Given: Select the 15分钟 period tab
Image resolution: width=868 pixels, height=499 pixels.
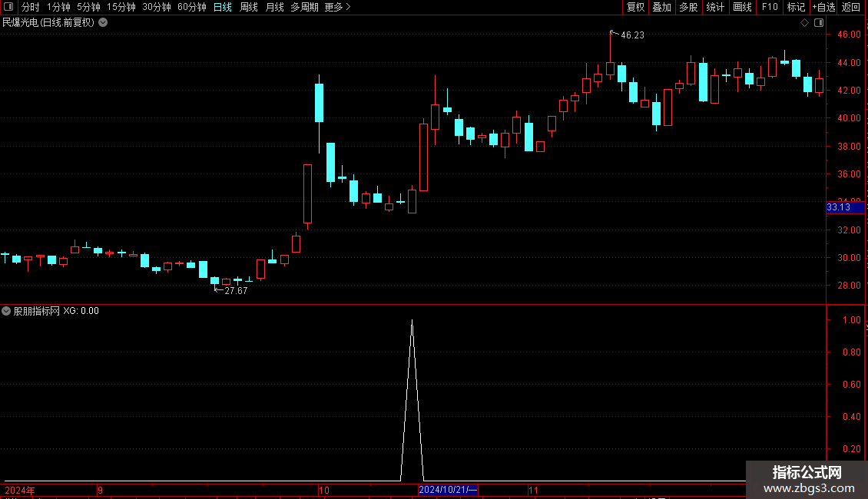Looking at the screenshot, I should click(121, 7).
